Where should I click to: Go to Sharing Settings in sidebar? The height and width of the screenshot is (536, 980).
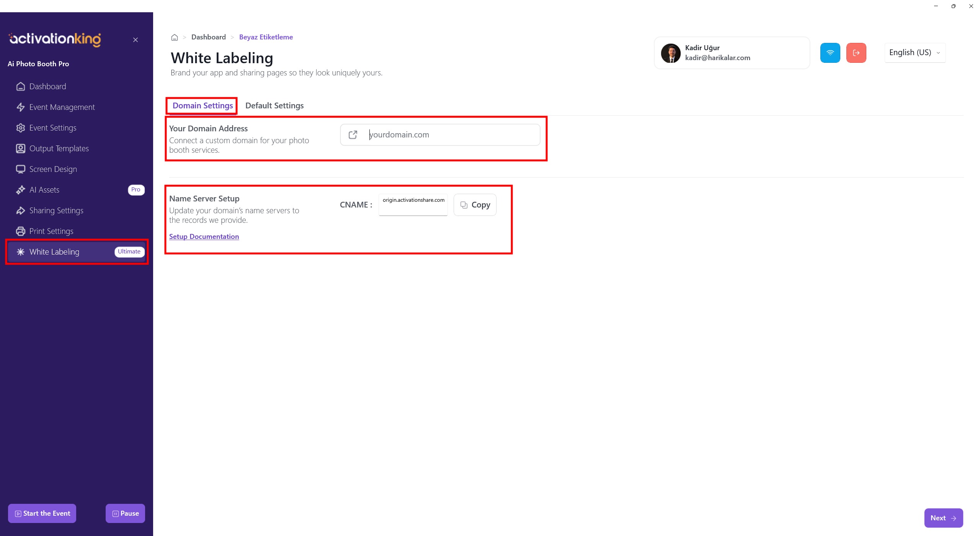tap(56, 211)
